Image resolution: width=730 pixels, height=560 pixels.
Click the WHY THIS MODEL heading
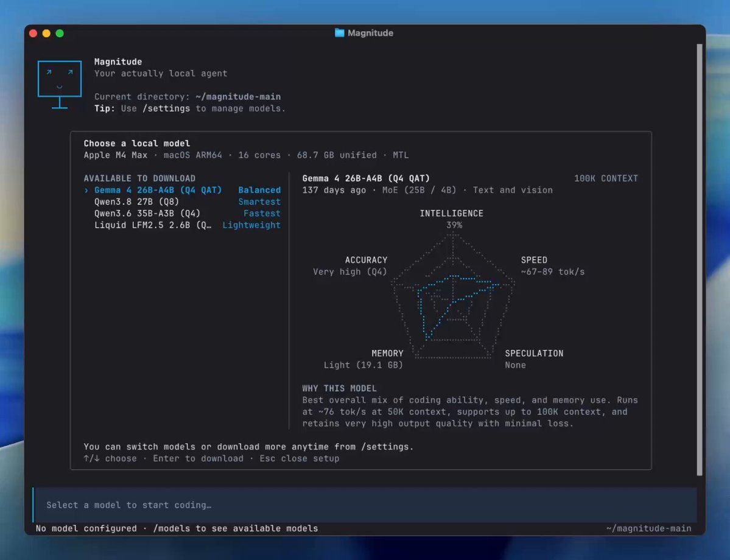339,388
